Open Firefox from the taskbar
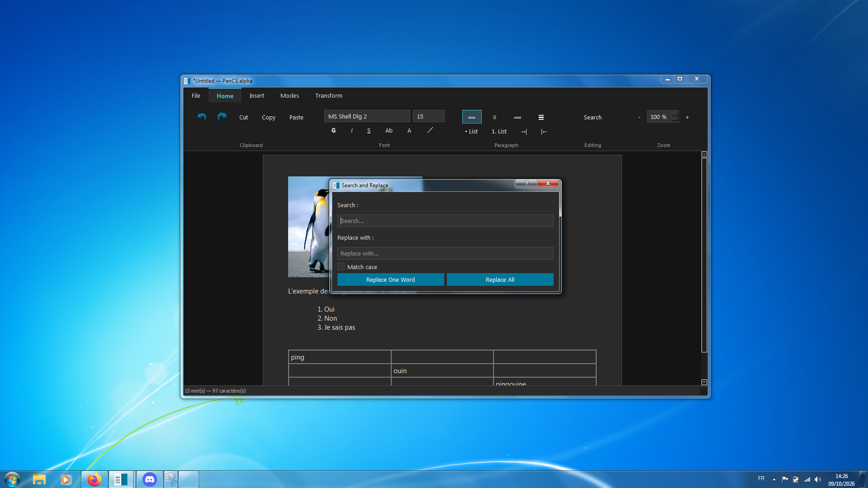The image size is (868, 488). 94,479
